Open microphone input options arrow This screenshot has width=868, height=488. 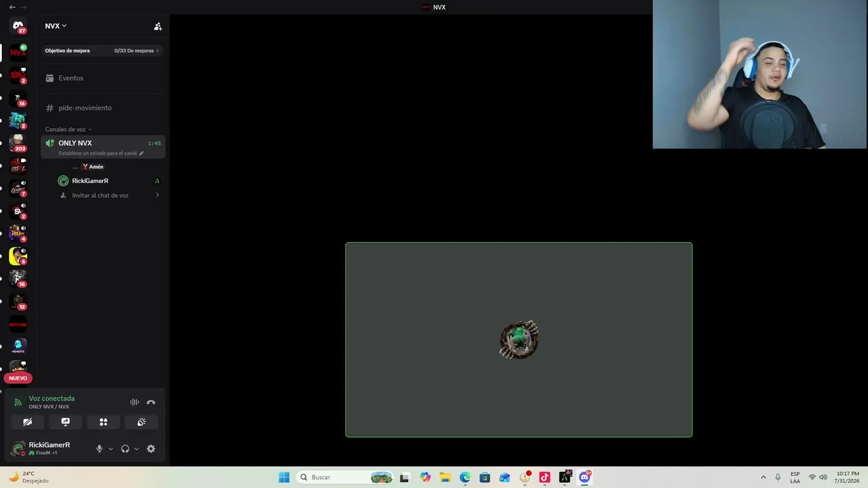tap(111, 449)
